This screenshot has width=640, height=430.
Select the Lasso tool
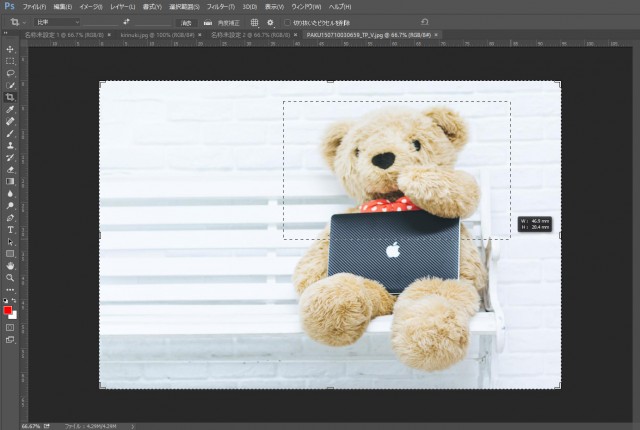pyautogui.click(x=10, y=73)
